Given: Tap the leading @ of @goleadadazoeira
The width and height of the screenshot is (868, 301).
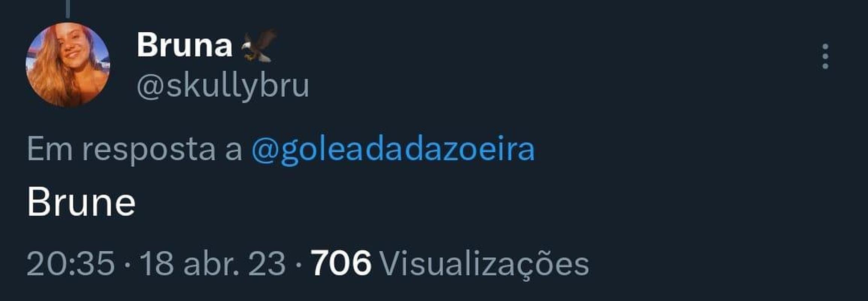Looking at the screenshot, I should [x=265, y=150].
